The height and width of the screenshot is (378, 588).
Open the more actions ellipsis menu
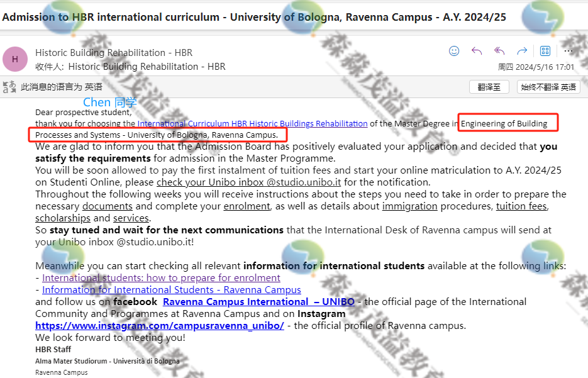568,51
